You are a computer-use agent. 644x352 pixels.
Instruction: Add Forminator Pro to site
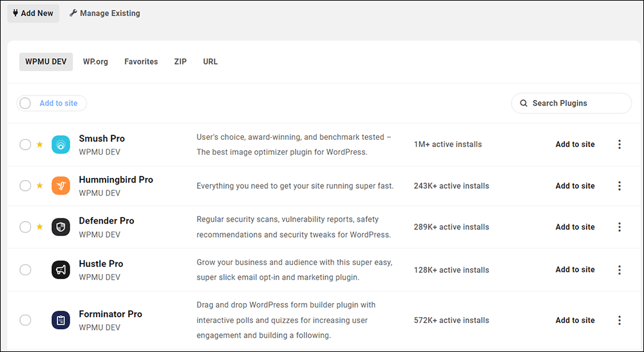point(575,320)
